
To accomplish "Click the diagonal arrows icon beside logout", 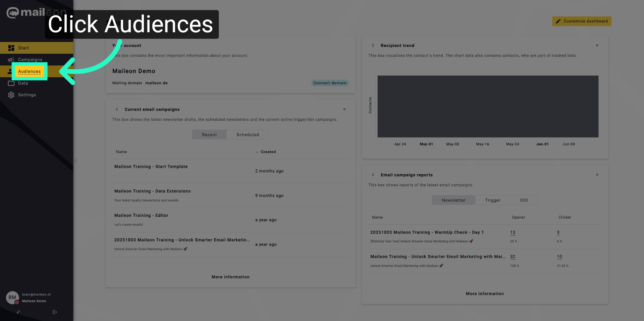I will point(18,312).
